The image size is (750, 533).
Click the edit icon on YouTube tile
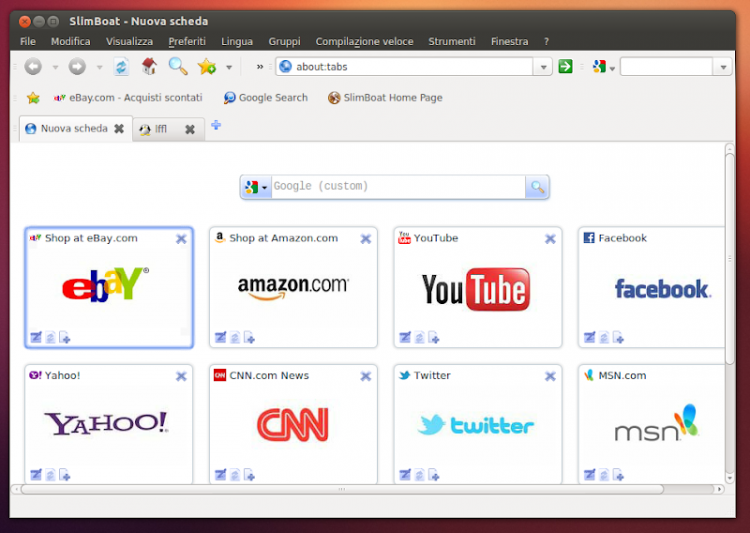tap(405, 337)
